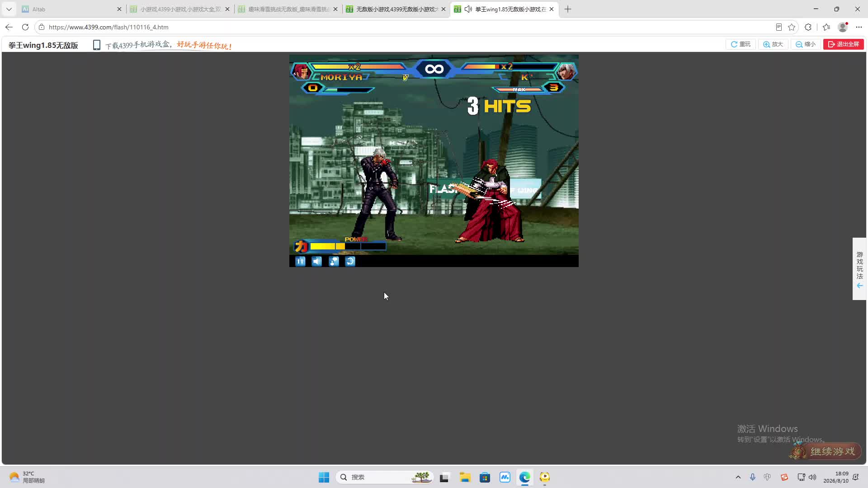Image resolution: width=868 pixels, height=488 pixels.
Task: Open the 游戏玩法 side panel
Action: coord(859,269)
